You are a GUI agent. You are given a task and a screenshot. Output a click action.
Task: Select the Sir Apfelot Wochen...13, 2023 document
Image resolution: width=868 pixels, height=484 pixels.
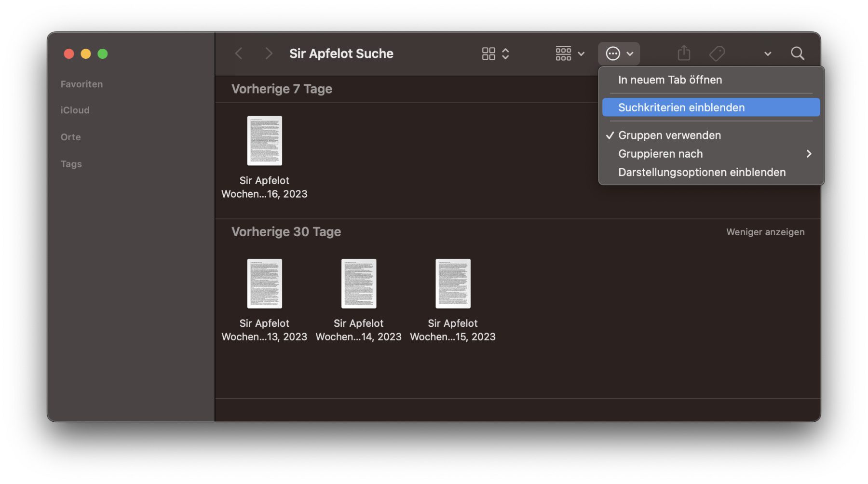click(x=264, y=284)
